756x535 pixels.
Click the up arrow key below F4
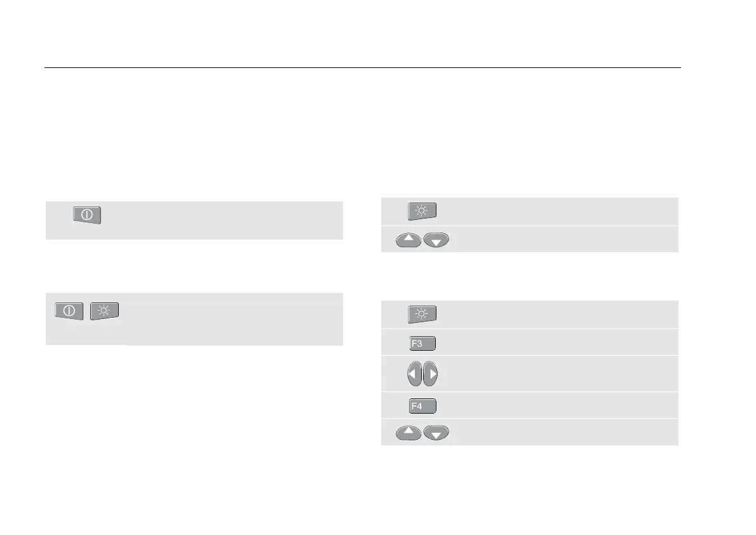[408, 433]
